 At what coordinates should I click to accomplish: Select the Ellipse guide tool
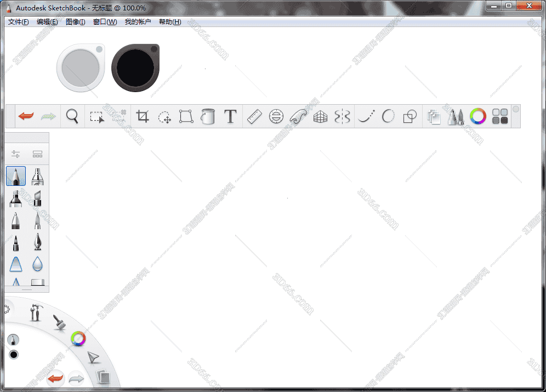(x=276, y=116)
